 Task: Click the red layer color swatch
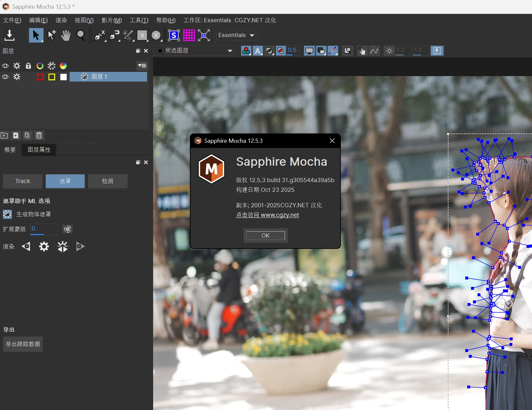40,77
